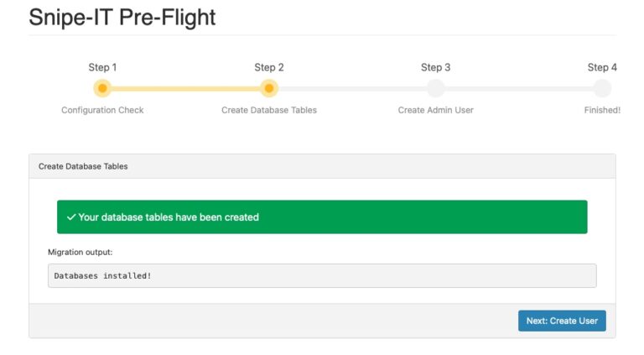The image size is (644, 355).
Task: Click the Step 4 progress circle
Action: [602, 88]
